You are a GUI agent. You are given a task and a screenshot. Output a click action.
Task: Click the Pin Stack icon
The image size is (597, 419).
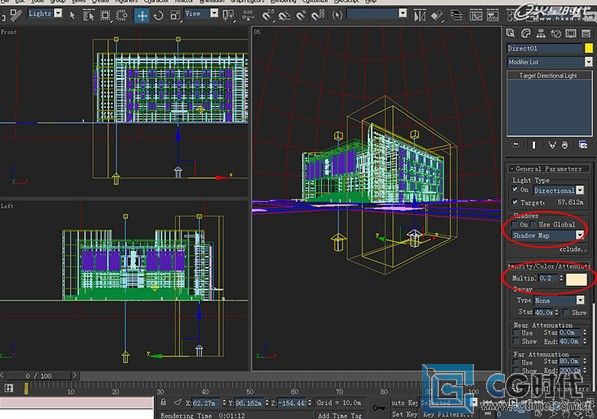[516, 145]
